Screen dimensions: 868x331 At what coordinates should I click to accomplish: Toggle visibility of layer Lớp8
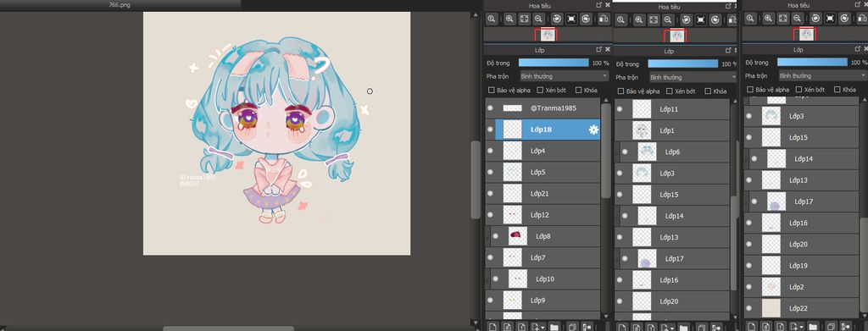click(x=495, y=236)
